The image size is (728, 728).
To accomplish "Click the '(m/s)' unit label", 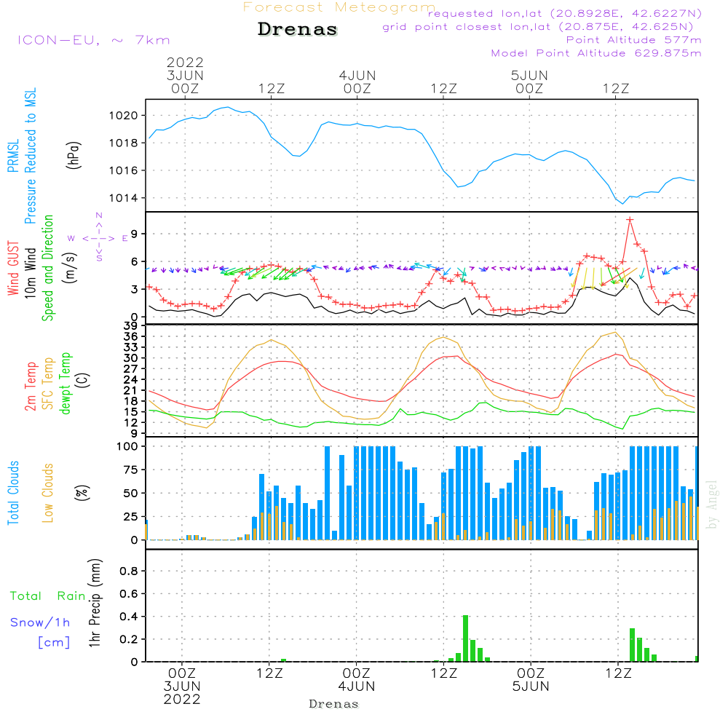I will 70,268.
